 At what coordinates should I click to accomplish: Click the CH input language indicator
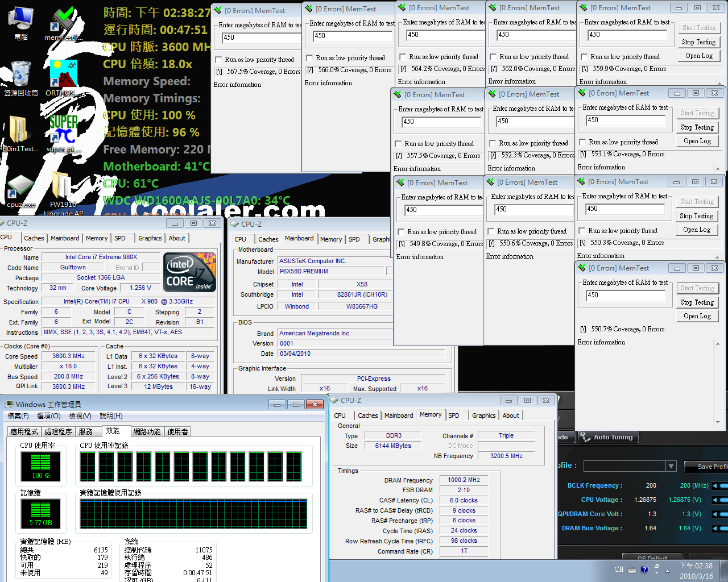[619, 569]
